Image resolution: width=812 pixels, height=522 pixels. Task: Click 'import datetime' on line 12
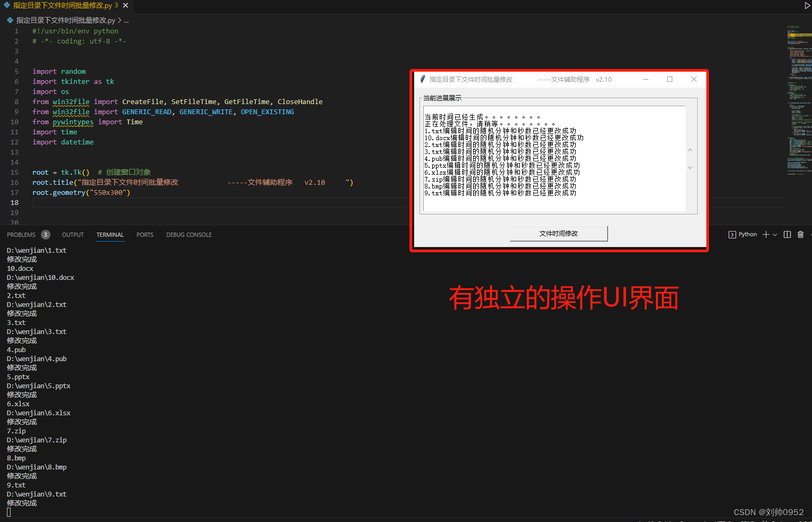(x=63, y=142)
